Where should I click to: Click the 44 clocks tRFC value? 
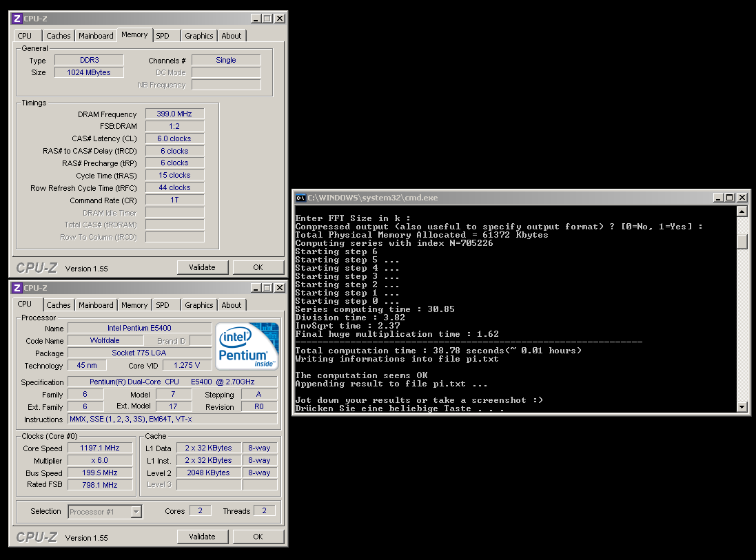pyautogui.click(x=174, y=188)
